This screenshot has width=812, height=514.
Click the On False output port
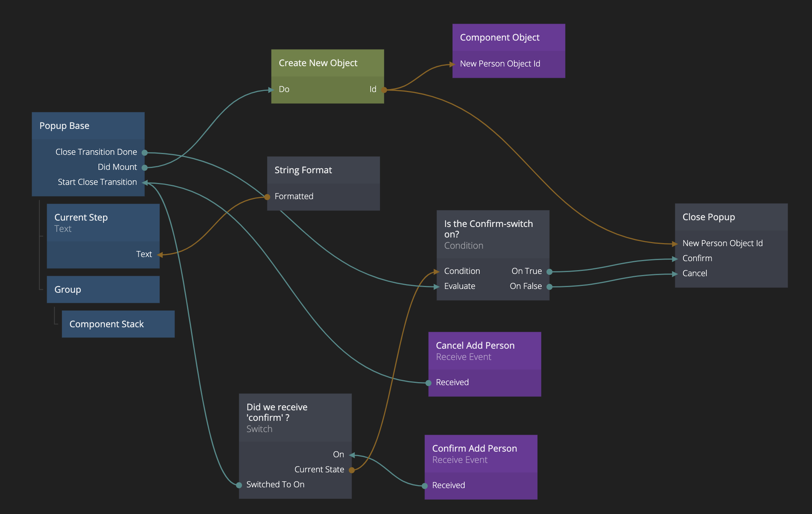click(549, 287)
